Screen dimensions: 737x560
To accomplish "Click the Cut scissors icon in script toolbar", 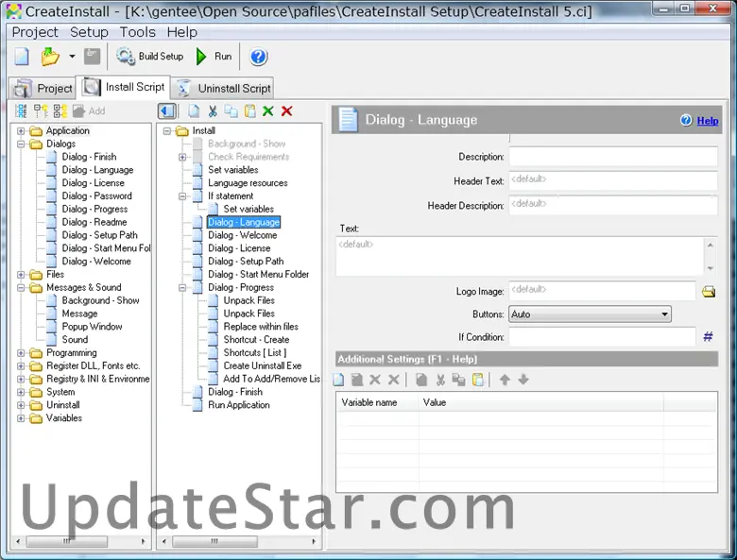I will (x=213, y=111).
